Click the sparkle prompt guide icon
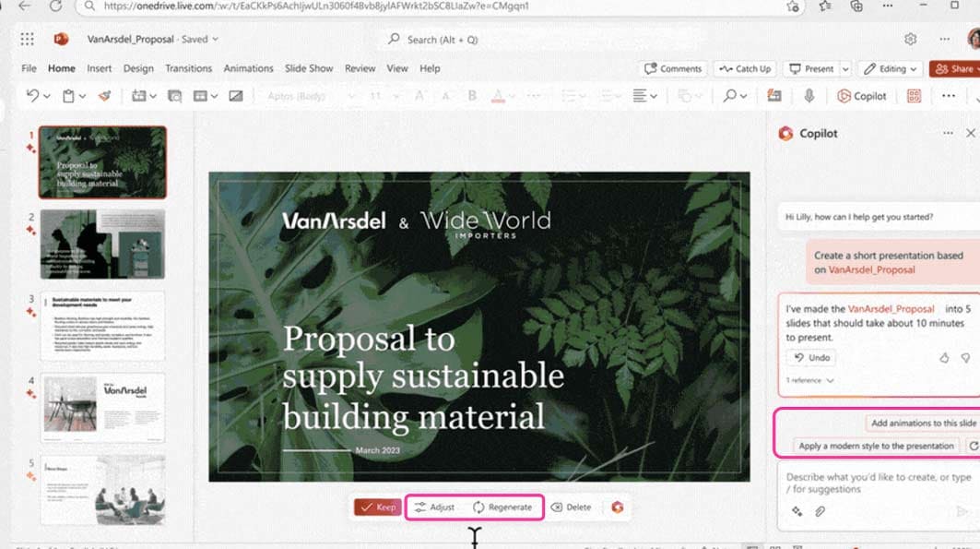 point(797,511)
